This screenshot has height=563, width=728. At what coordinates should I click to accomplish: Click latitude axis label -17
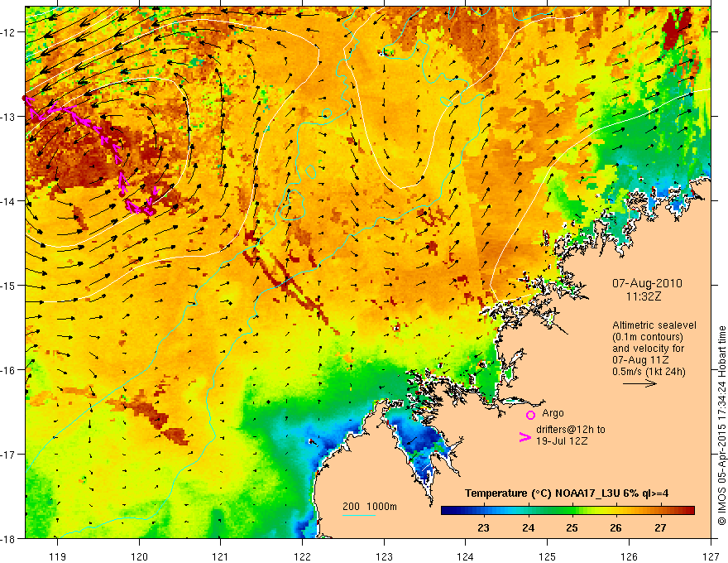coord(8,454)
